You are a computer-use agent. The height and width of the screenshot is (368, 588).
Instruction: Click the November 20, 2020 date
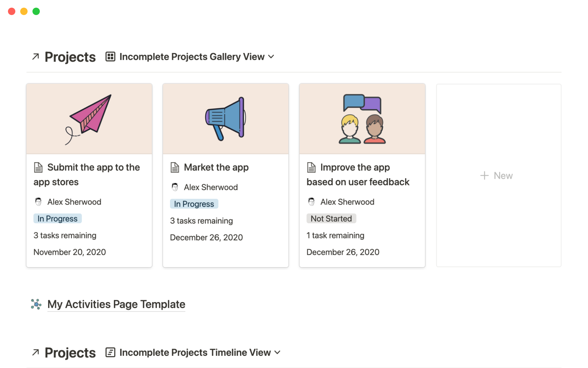click(70, 252)
